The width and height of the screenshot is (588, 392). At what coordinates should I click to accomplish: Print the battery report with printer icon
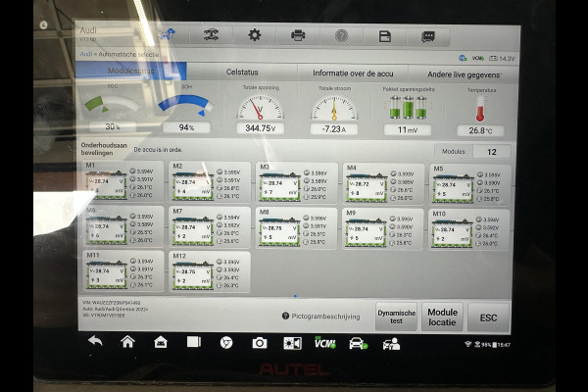(x=298, y=35)
